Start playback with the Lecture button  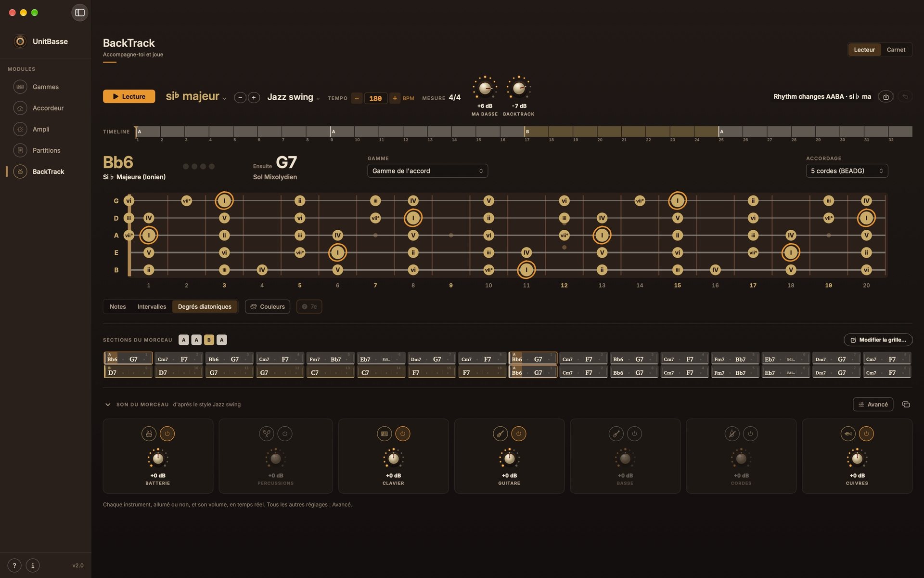(x=129, y=96)
